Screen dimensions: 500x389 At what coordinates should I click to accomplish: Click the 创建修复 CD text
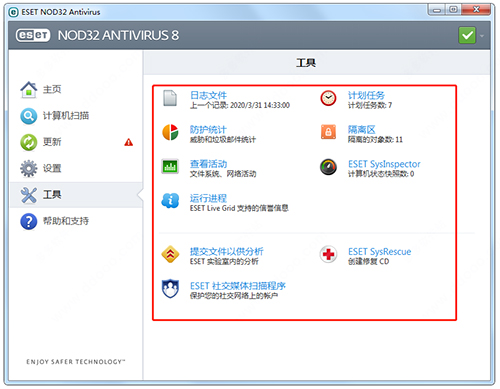pyautogui.click(x=369, y=262)
